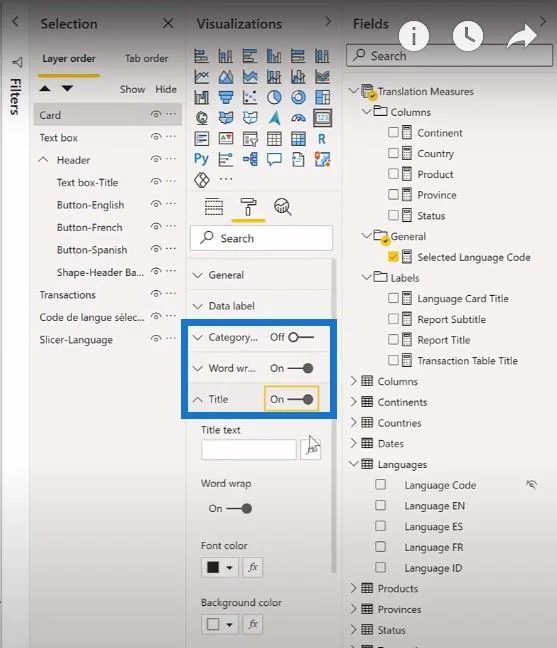Click the Hide all button

pyautogui.click(x=166, y=89)
